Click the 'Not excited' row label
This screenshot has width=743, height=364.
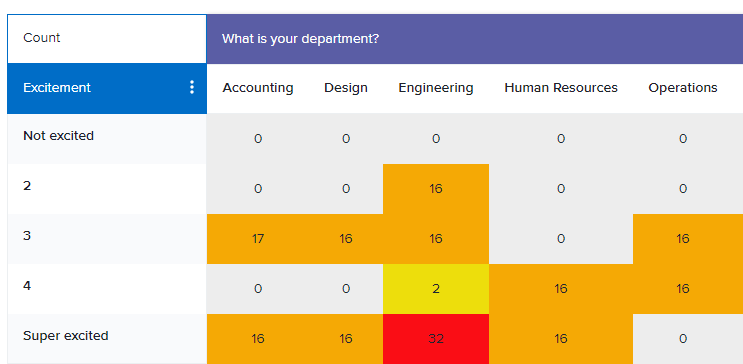(59, 136)
